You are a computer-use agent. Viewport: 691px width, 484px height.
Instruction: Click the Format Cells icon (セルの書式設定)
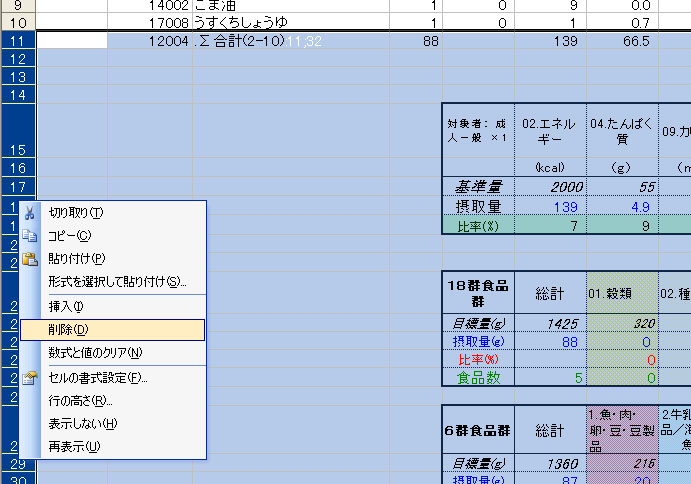pos(30,378)
